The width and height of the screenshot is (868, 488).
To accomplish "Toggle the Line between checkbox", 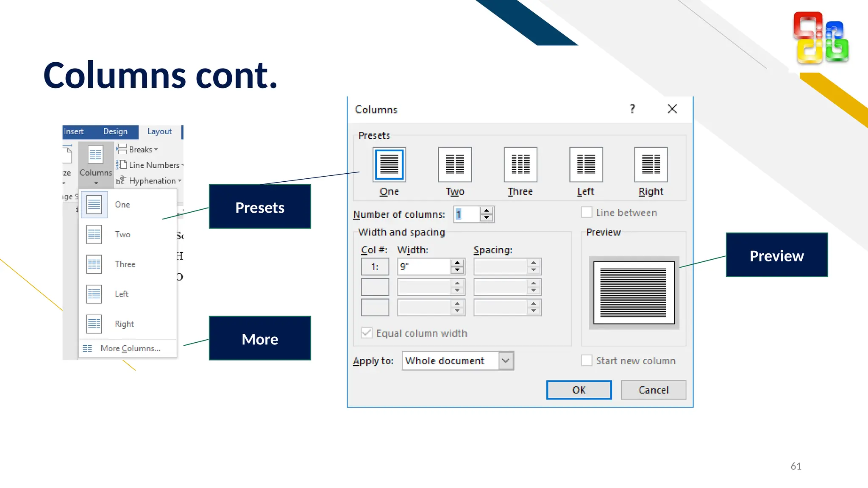I will point(587,212).
